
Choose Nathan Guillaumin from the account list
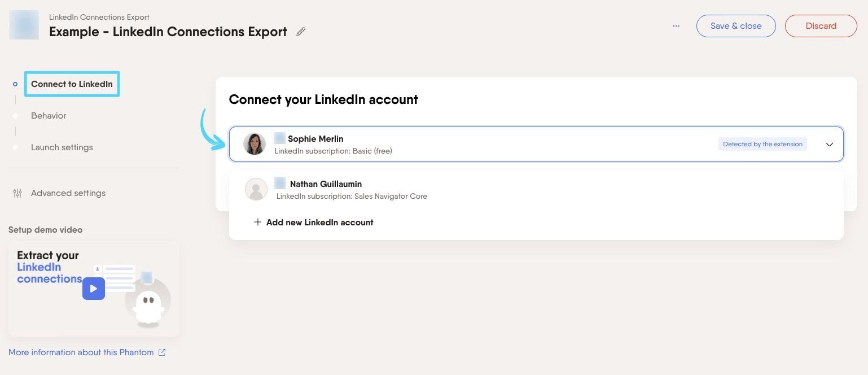pos(536,189)
